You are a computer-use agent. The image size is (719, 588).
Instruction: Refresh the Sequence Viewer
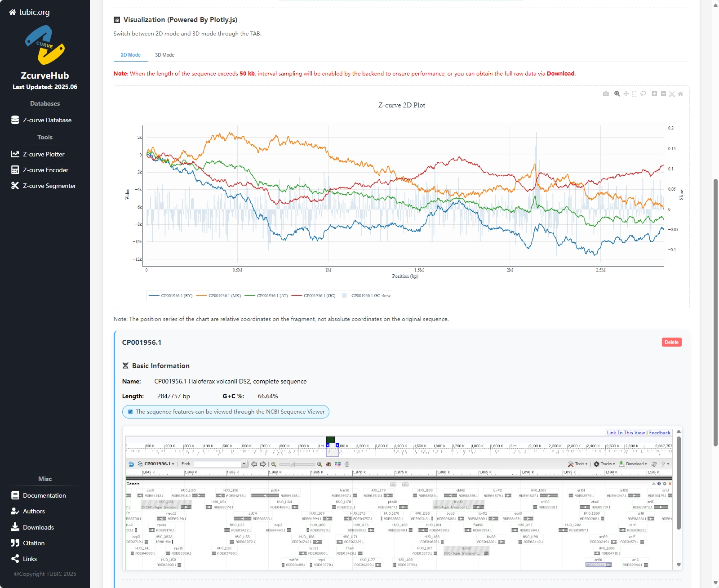(654, 464)
